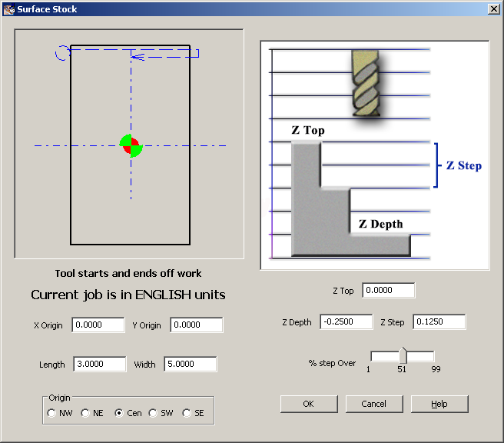
Task: Select the SW origin radio button
Action: tap(153, 413)
